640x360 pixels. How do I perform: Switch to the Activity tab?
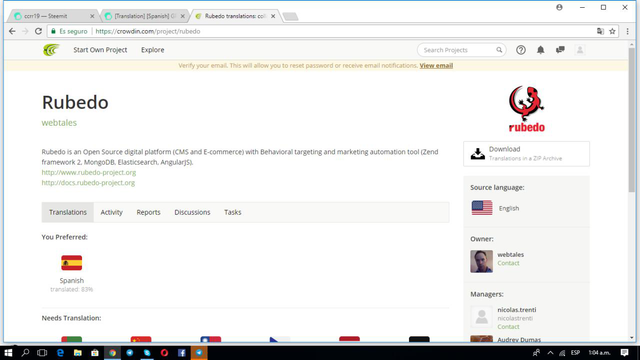[x=111, y=212]
